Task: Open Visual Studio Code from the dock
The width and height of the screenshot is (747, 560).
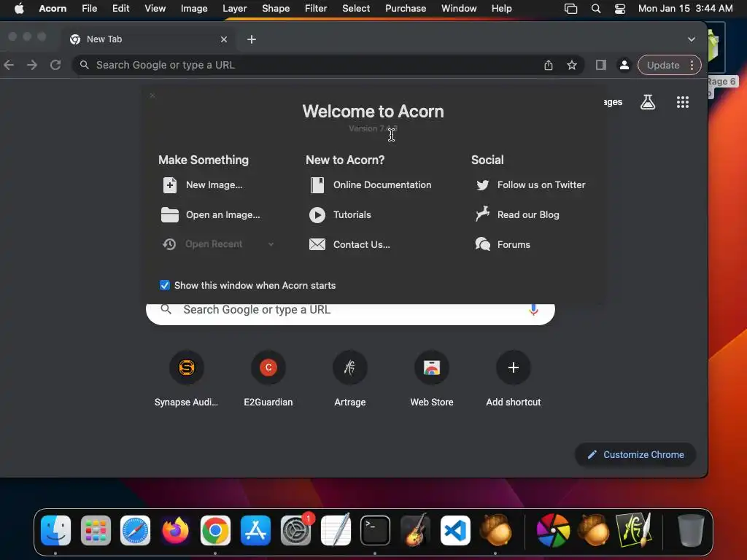Action: click(x=455, y=531)
